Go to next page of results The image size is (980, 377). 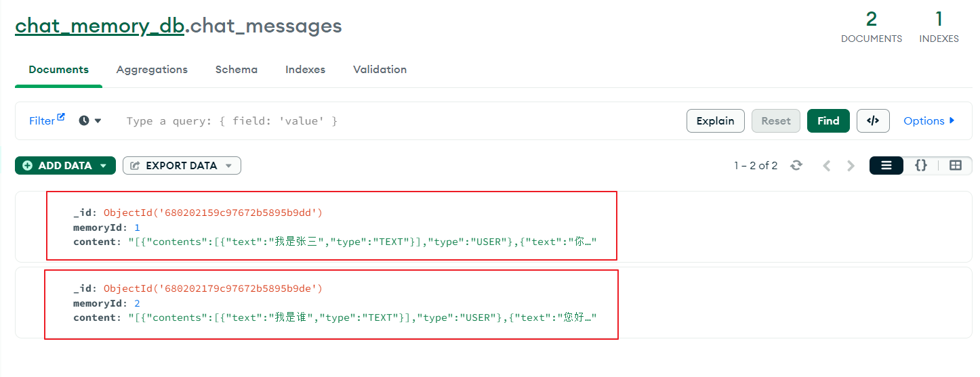851,166
